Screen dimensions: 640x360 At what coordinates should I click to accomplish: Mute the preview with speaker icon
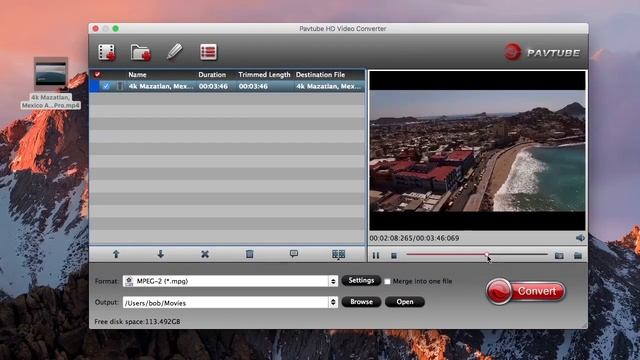point(580,238)
